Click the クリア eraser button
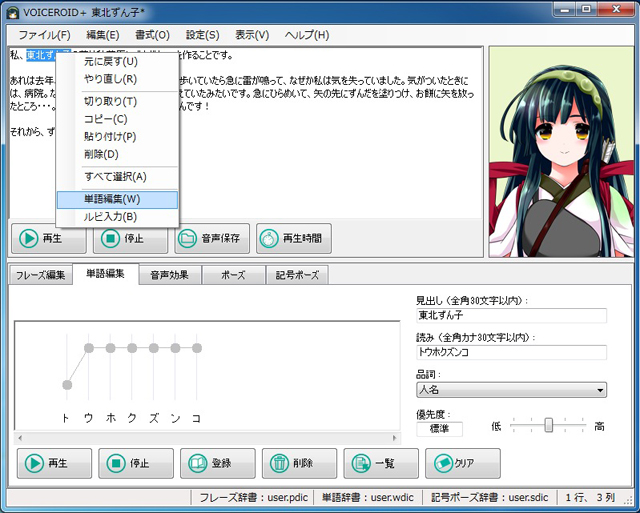Image resolution: width=640 pixels, height=513 pixels. click(462, 463)
